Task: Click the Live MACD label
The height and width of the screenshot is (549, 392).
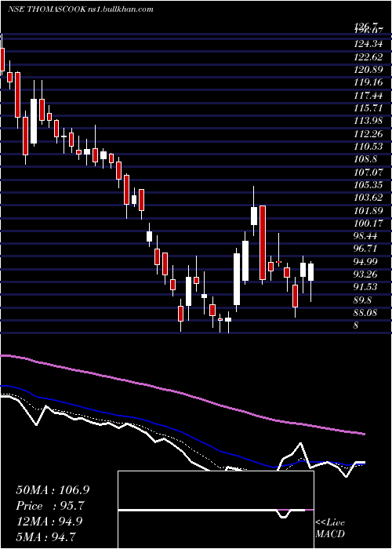Action: (x=330, y=529)
